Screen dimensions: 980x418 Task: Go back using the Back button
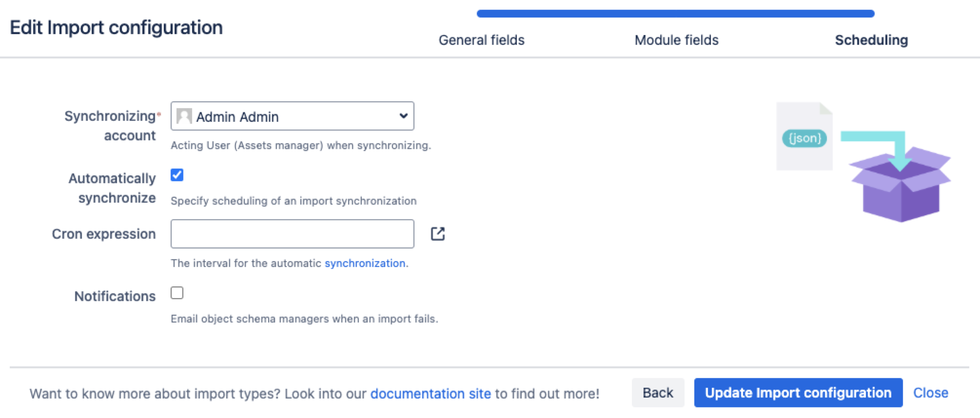658,393
